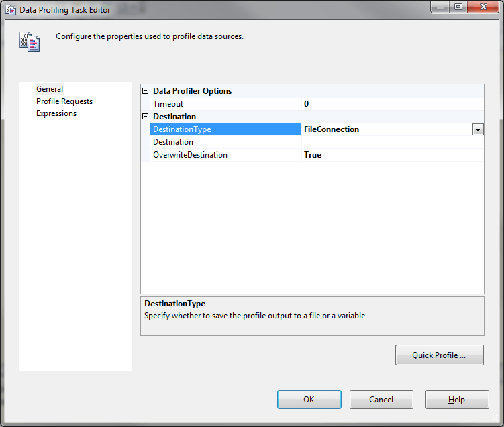
Task: Select the Timeout property label
Action: [x=168, y=104]
